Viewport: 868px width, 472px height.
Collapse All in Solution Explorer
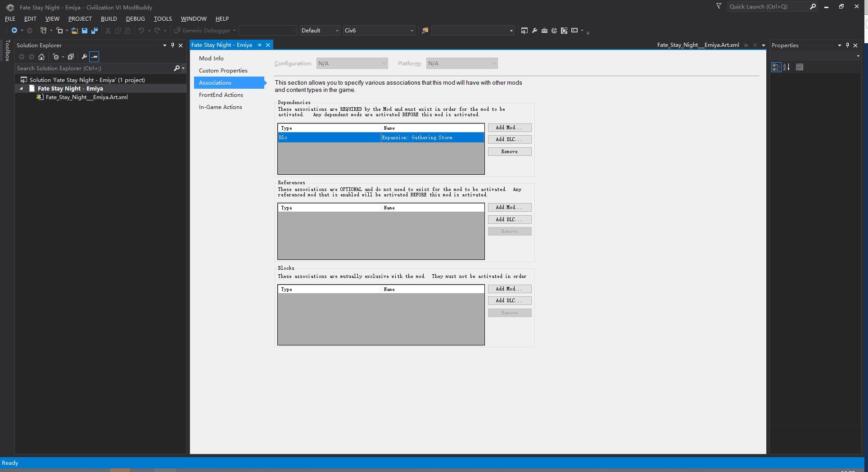pyautogui.click(x=71, y=56)
